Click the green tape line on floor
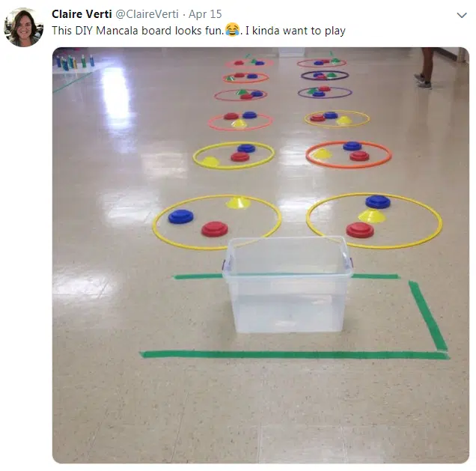This screenshot has width=476, height=471. (294, 354)
